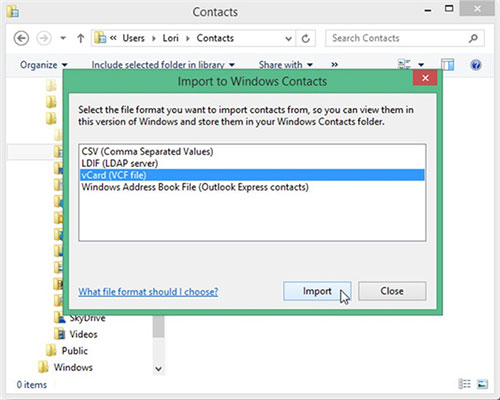Open Help with the question mark icon
The width and height of the screenshot is (500, 400).
click(x=476, y=65)
